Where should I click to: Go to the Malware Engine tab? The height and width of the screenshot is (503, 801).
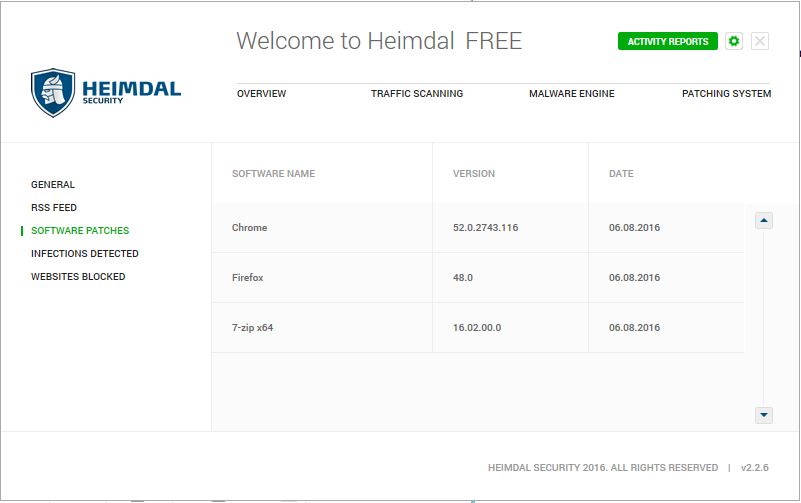pyautogui.click(x=572, y=94)
